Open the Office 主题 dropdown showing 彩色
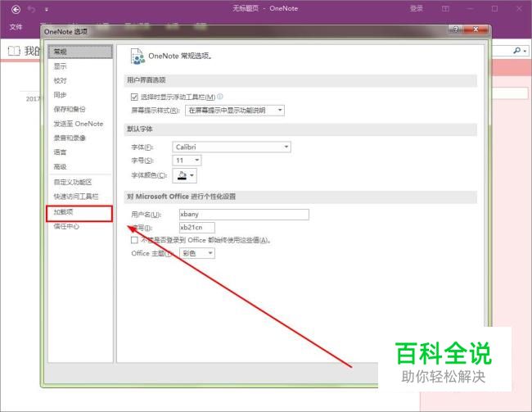 point(197,253)
